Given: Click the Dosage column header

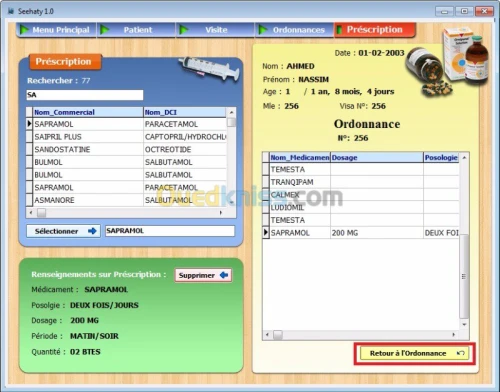Looking at the screenshot, I should click(x=377, y=158).
